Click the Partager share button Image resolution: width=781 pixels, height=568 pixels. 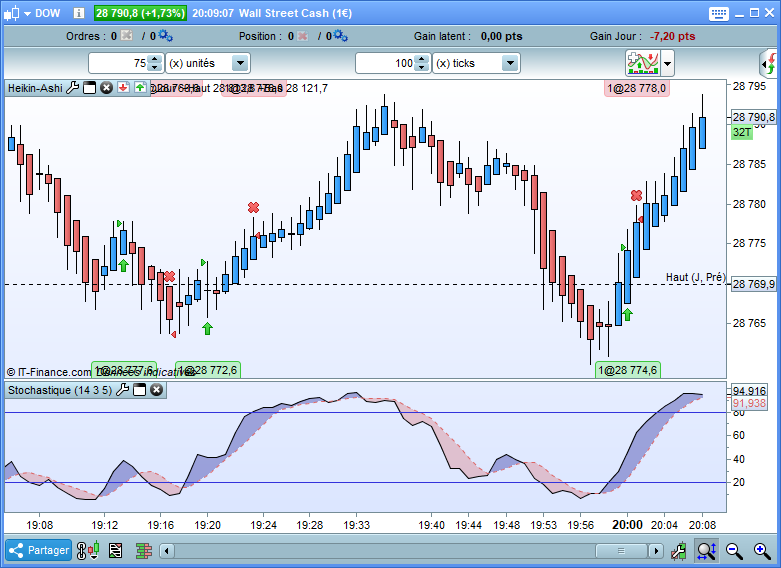[39, 550]
